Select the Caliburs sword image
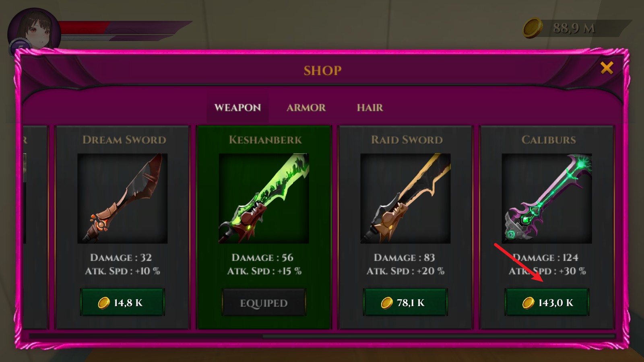 pyautogui.click(x=547, y=198)
